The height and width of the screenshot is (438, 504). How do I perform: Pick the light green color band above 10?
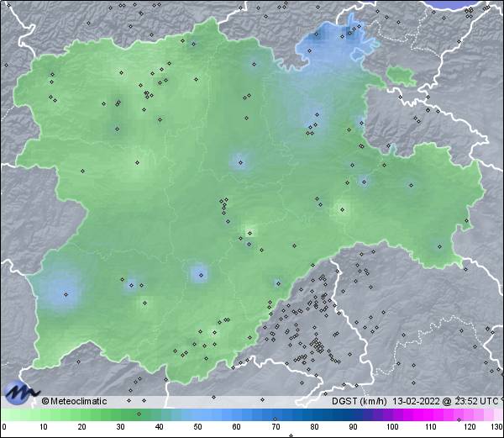pyautogui.click(x=44, y=414)
